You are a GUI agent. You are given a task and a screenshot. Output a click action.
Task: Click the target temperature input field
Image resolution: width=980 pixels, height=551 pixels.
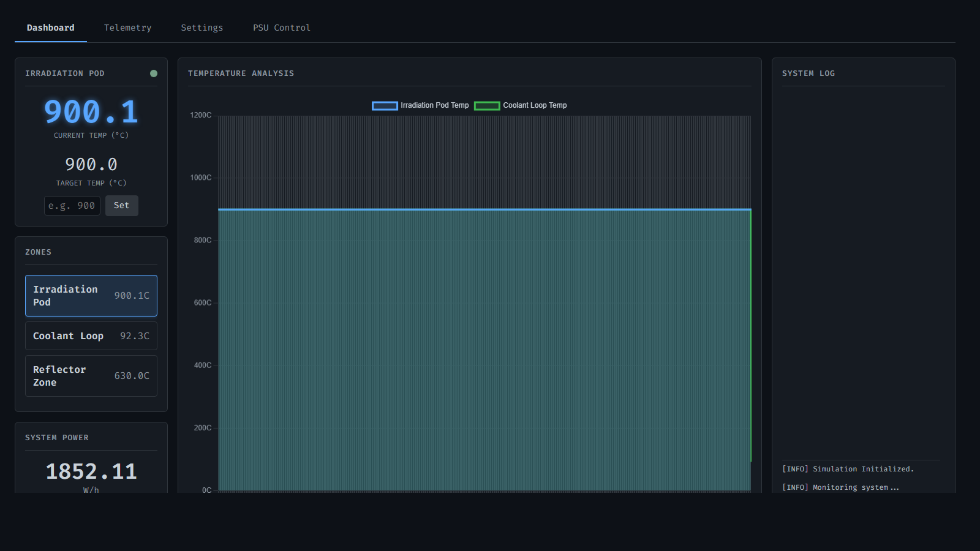[x=72, y=206]
